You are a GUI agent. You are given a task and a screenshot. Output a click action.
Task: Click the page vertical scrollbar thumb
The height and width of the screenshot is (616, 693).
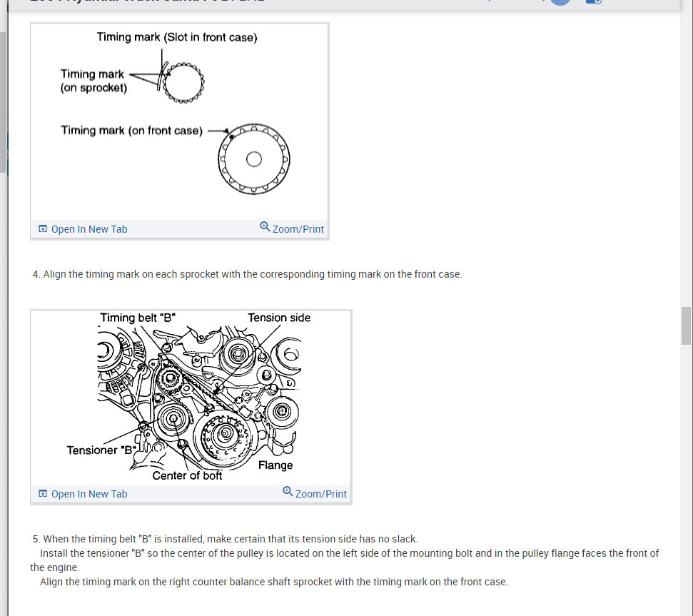pyautogui.click(x=686, y=325)
